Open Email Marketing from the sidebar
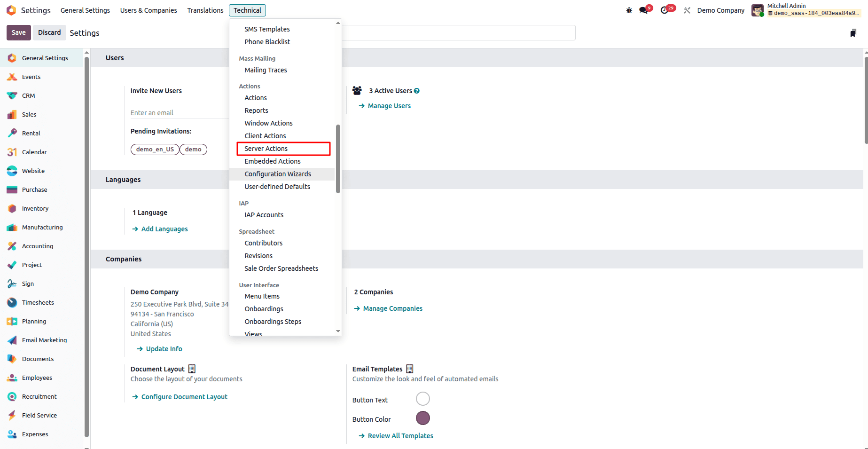 pos(44,340)
